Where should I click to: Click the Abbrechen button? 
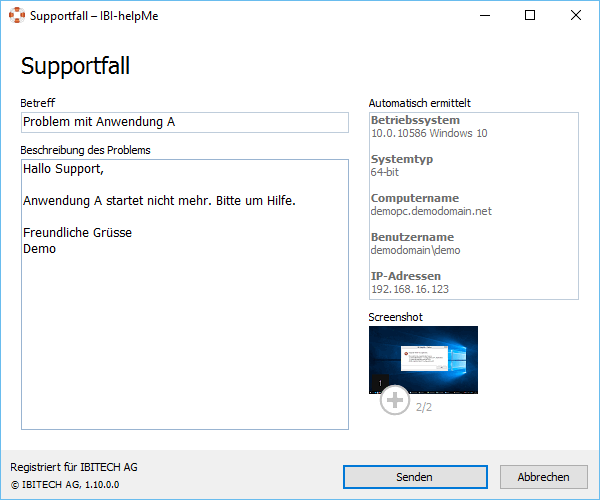(x=543, y=477)
